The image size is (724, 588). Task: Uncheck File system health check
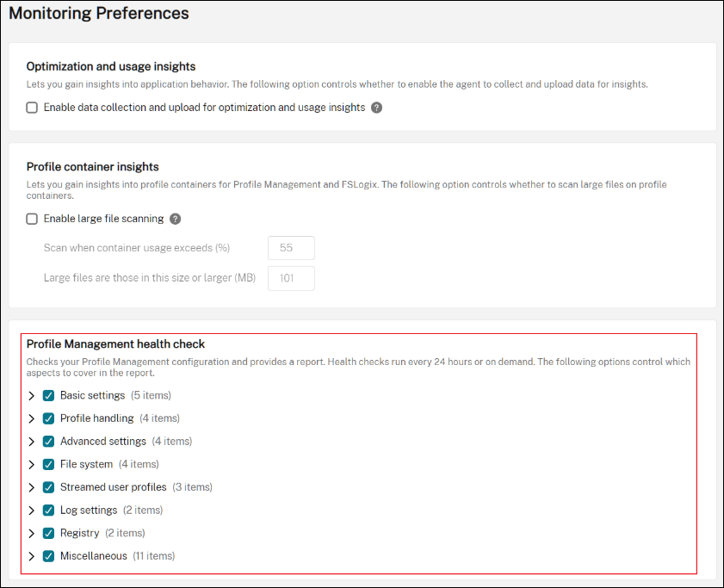48,465
